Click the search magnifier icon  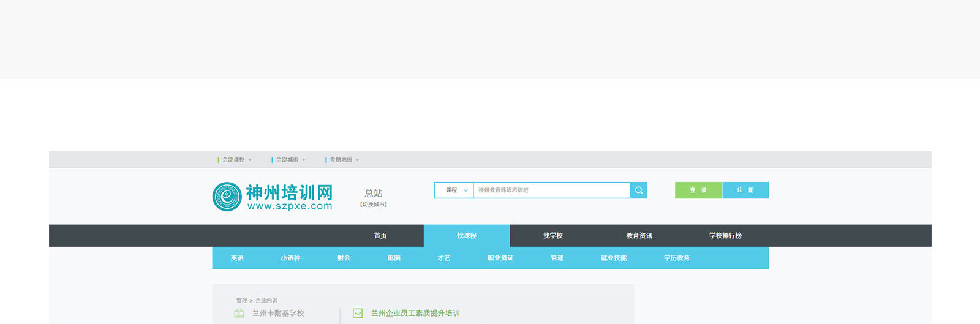[638, 190]
